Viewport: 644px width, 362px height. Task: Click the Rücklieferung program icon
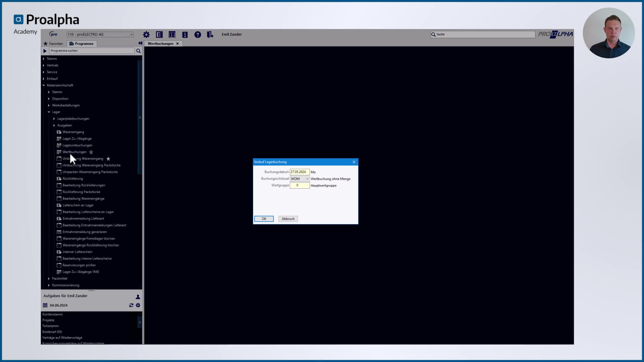click(59, 179)
